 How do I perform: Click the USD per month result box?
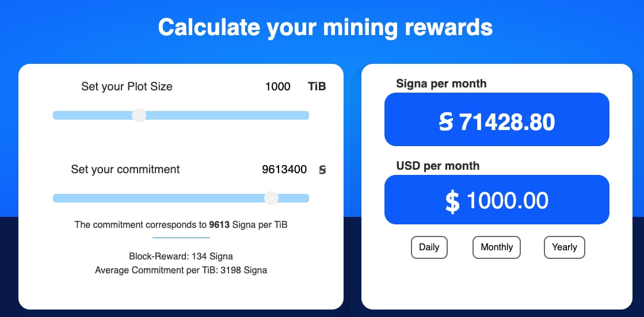497,200
